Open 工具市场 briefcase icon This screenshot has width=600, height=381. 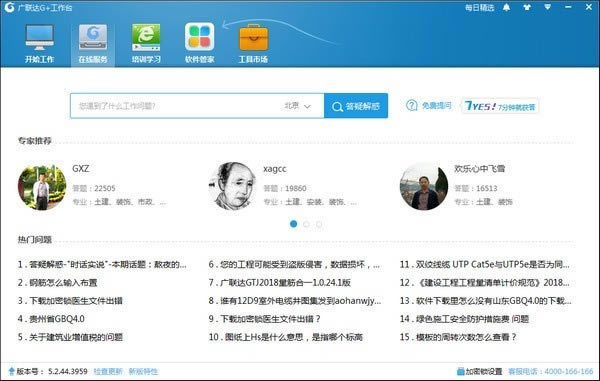[x=253, y=37]
